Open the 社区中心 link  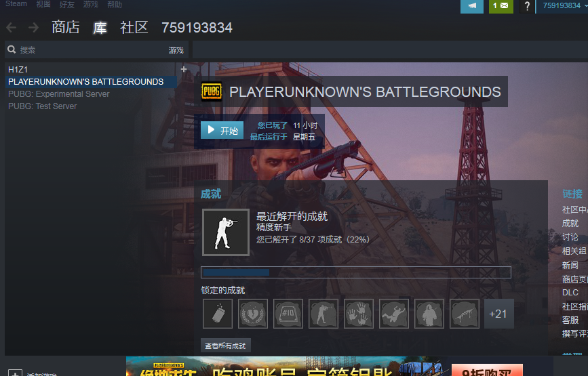575,210
